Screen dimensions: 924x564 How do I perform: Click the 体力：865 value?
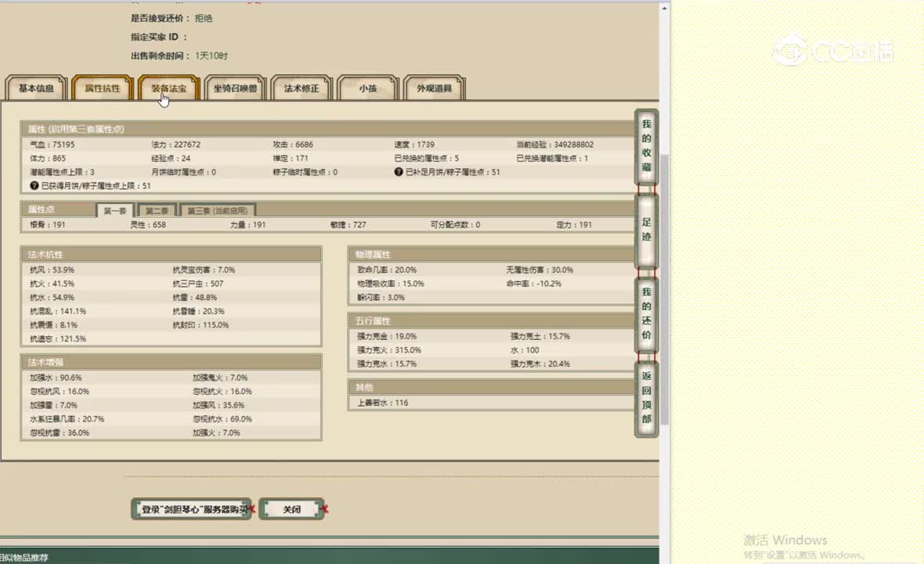click(x=48, y=158)
